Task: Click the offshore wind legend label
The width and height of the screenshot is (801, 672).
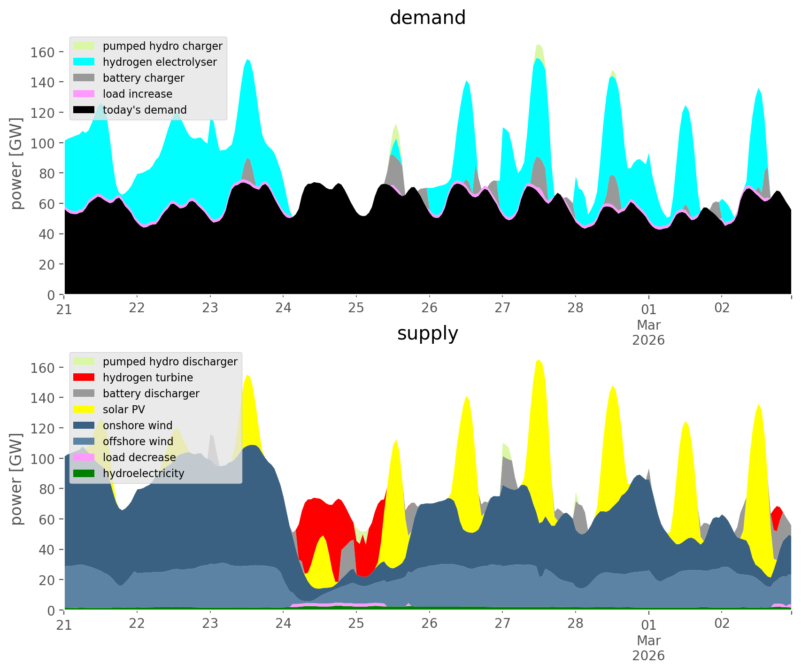Action: 138,441
